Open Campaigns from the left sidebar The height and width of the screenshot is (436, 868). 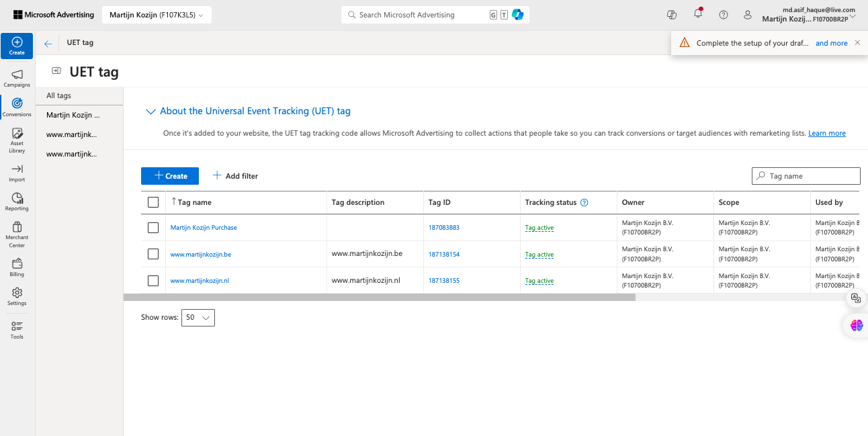click(x=17, y=78)
